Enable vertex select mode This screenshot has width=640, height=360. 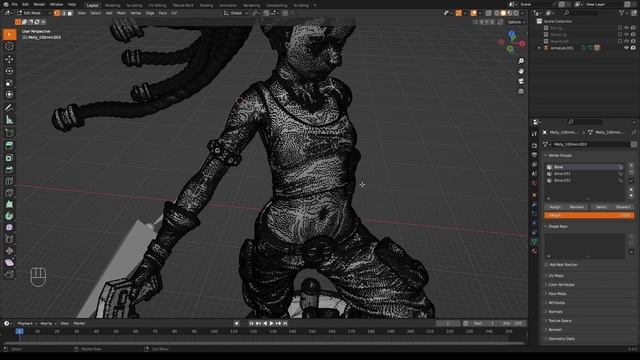(57, 13)
